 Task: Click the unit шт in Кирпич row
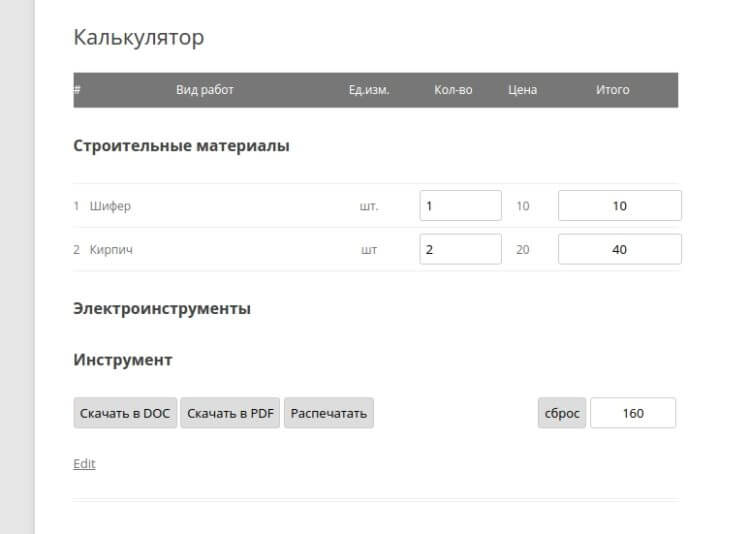[x=369, y=250]
